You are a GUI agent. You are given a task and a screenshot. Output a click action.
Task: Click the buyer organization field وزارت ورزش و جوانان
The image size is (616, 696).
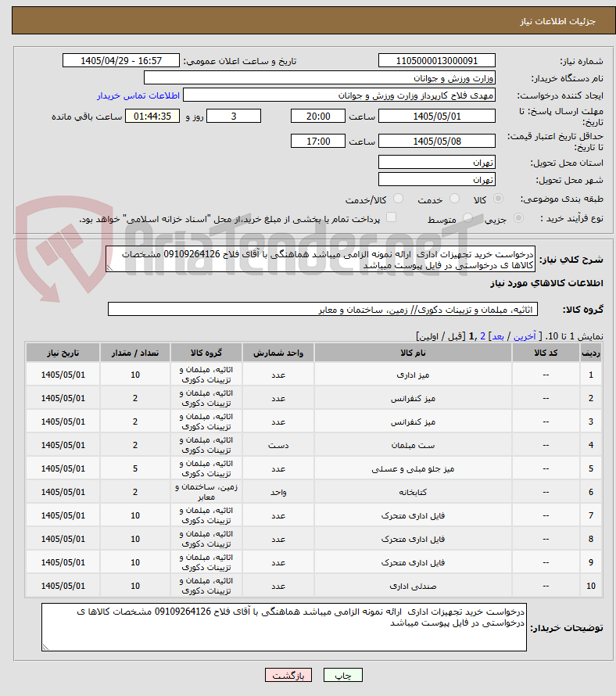pyautogui.click(x=320, y=78)
